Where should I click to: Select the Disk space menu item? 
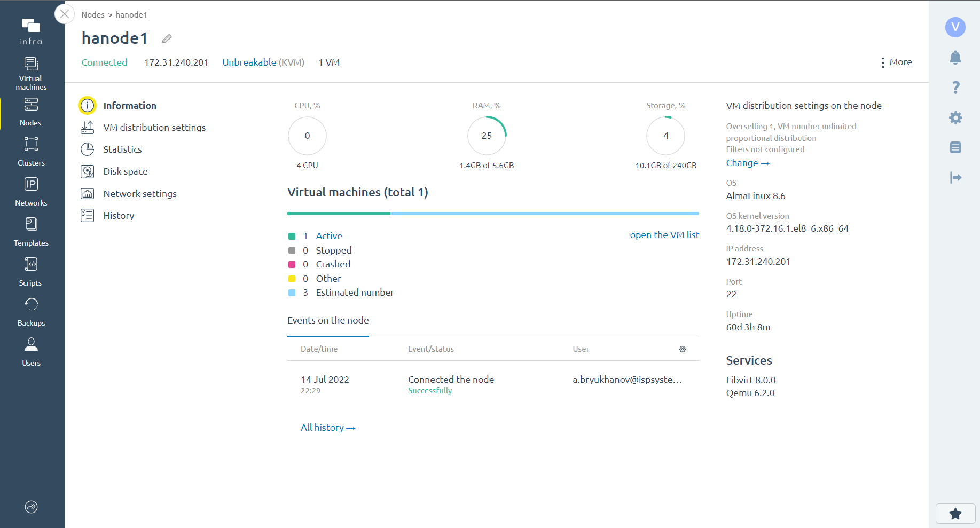[x=125, y=171]
